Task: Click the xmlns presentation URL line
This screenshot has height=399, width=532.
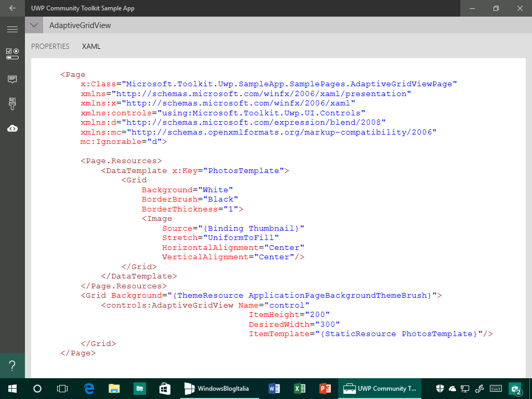Action: click(x=246, y=94)
